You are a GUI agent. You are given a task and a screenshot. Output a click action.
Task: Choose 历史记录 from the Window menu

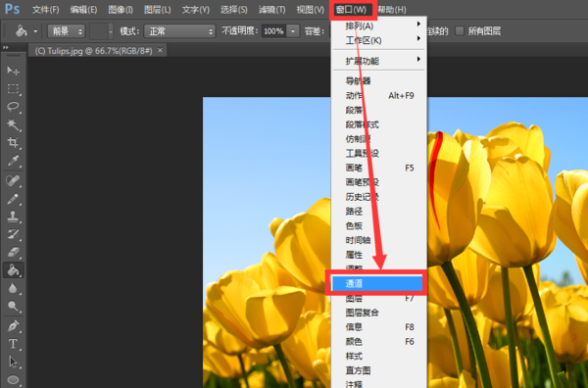tap(378, 197)
